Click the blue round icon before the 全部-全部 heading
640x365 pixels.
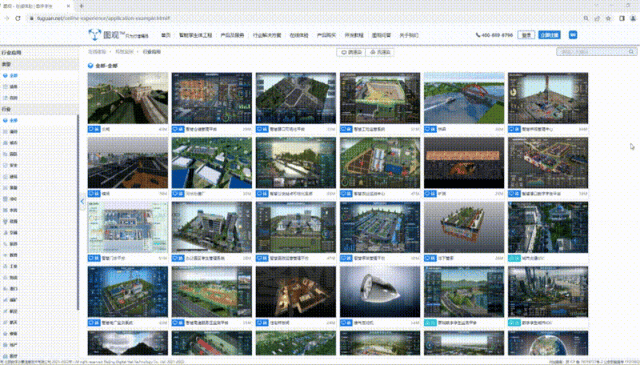click(90, 65)
